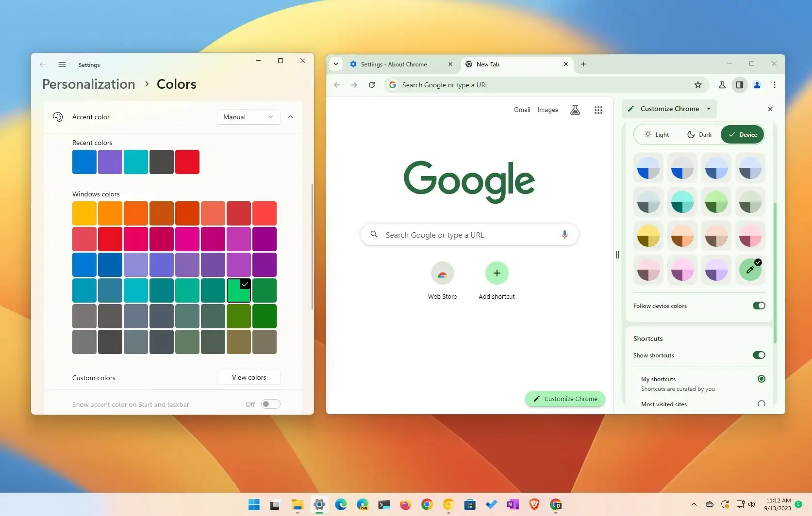Select teal Chrome theme color circle

[682, 202]
